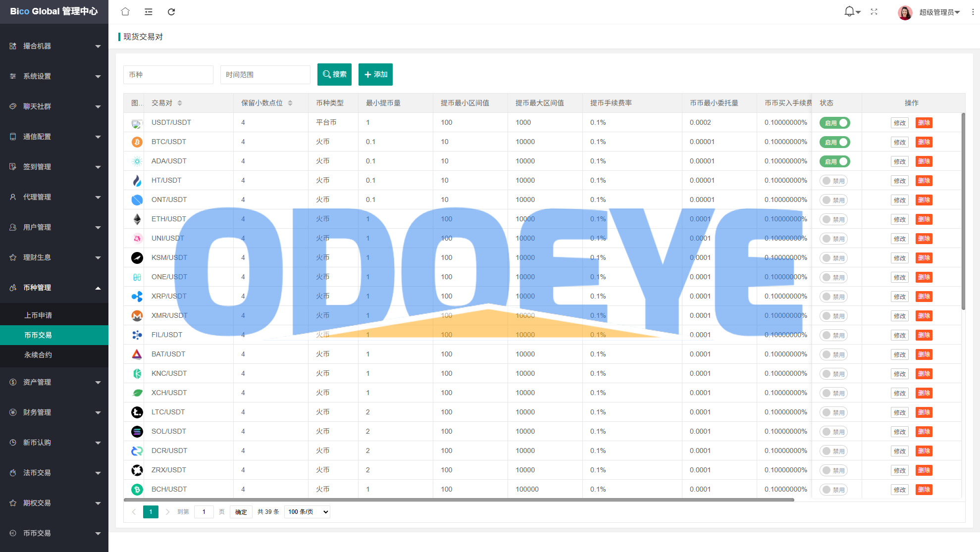Open the 100 条/页 page size dropdown
This screenshot has height=552, width=980.
[308, 512]
